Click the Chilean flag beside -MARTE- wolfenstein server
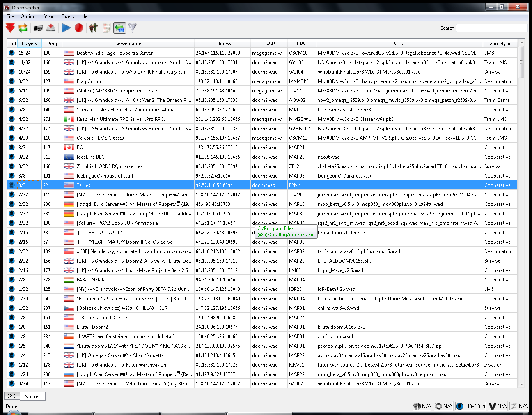532x415 pixels. coord(69,337)
